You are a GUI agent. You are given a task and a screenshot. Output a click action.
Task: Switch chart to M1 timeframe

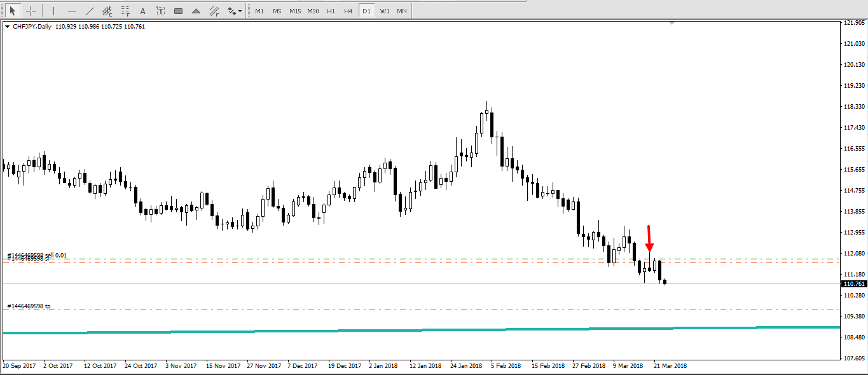[x=259, y=11]
